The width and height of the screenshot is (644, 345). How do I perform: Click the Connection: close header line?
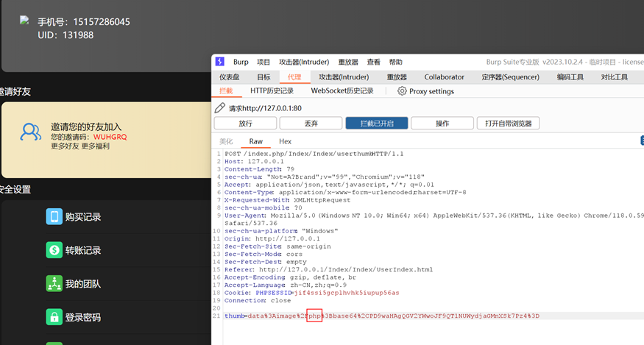pos(257,301)
